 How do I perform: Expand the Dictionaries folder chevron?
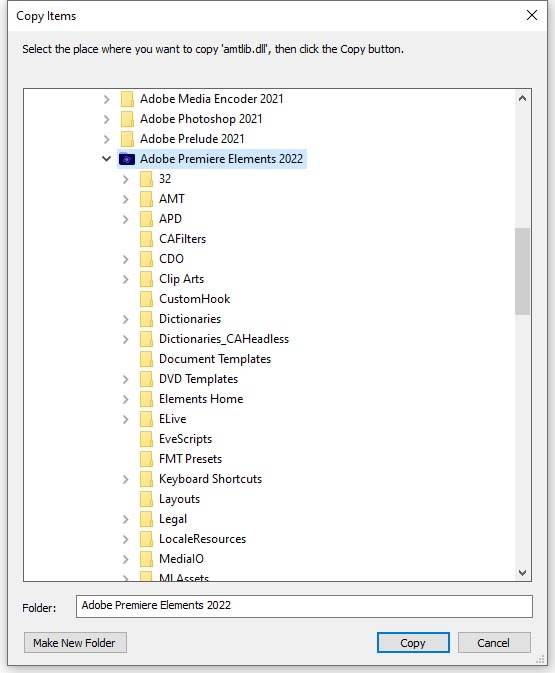coord(125,319)
